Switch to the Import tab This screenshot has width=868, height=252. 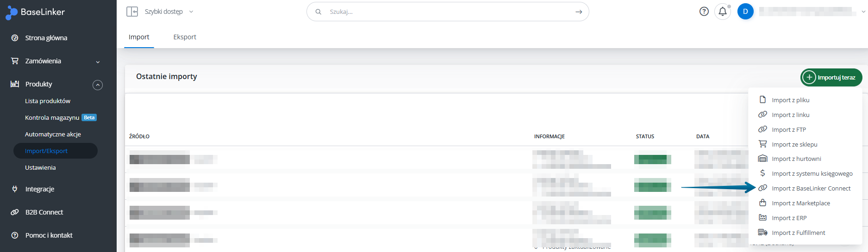[x=139, y=37]
